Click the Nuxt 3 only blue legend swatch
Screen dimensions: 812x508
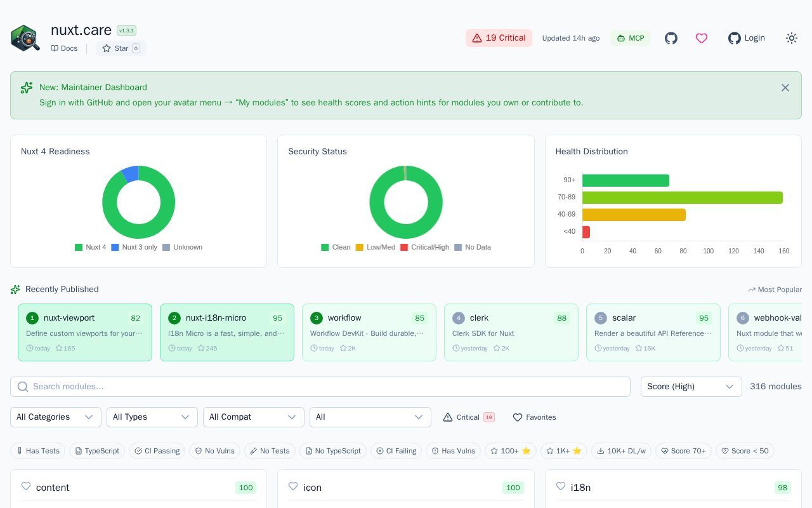point(115,248)
